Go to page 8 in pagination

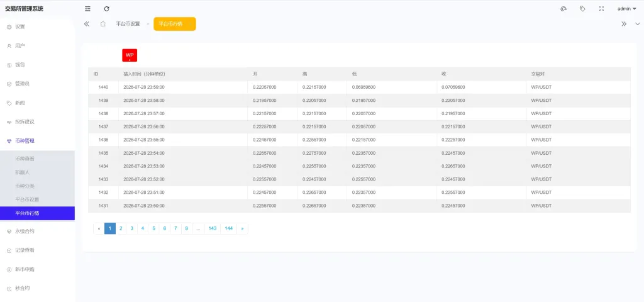(186, 228)
